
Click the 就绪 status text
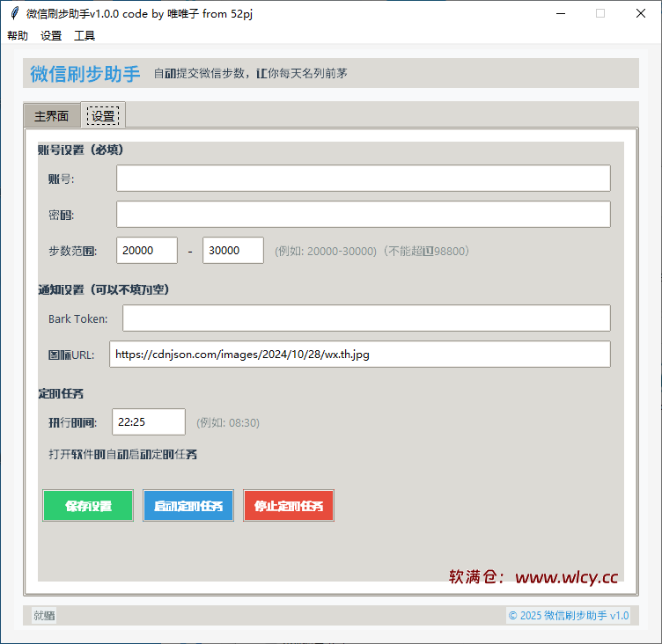[44, 616]
